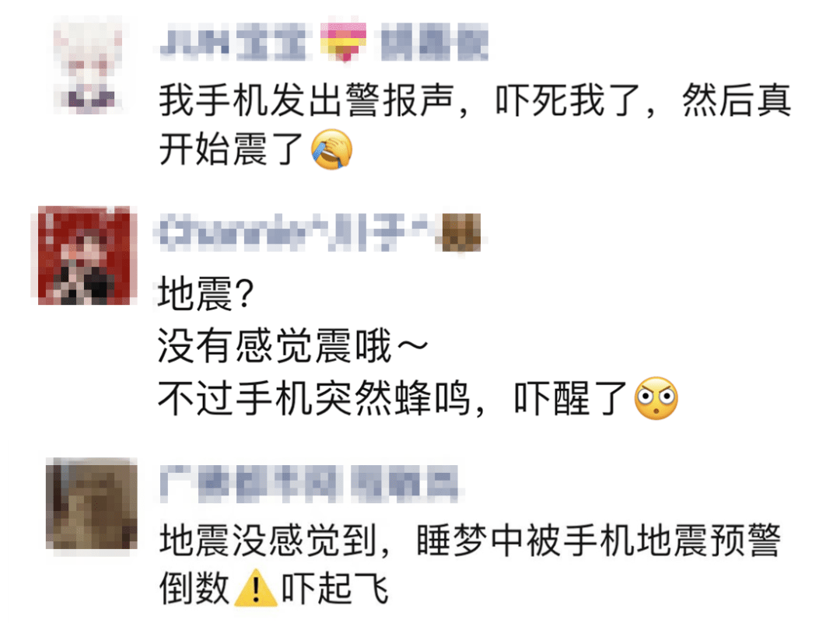Open the red avatar of second commenter
The width and height of the screenshot is (840, 623).
tap(84, 256)
